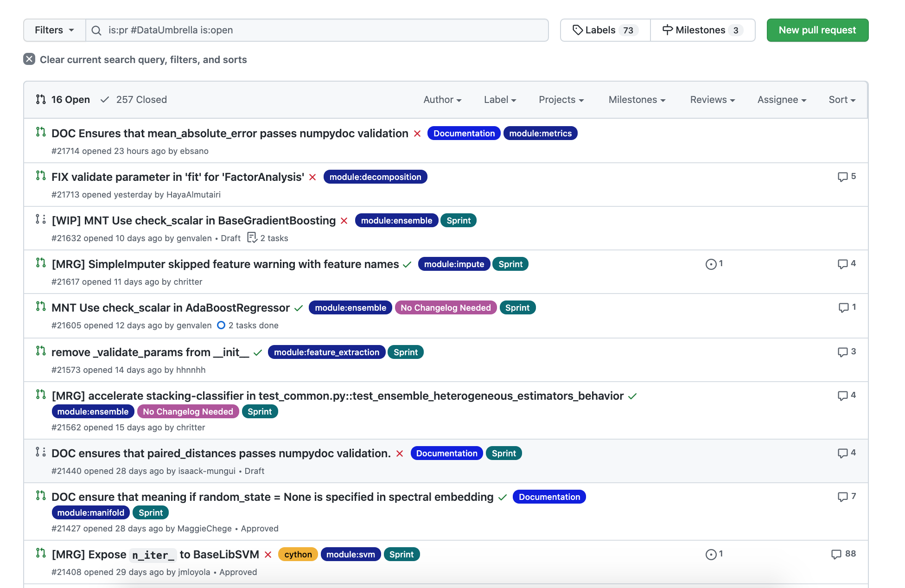Click passing check mark on SimpleImputer PR

(x=407, y=264)
